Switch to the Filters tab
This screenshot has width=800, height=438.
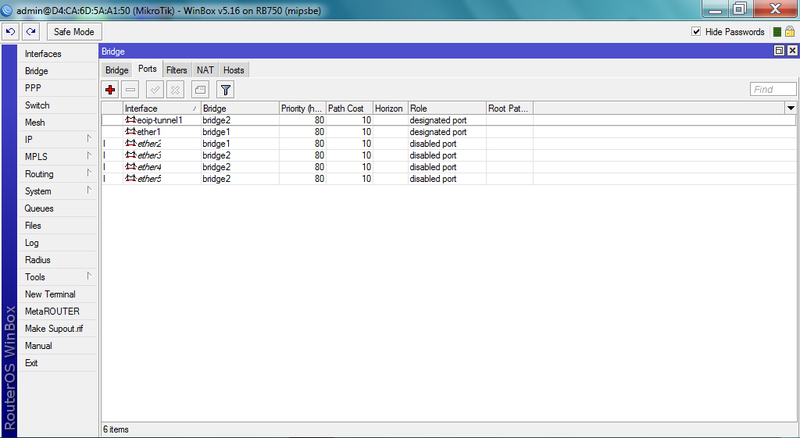[x=177, y=70]
